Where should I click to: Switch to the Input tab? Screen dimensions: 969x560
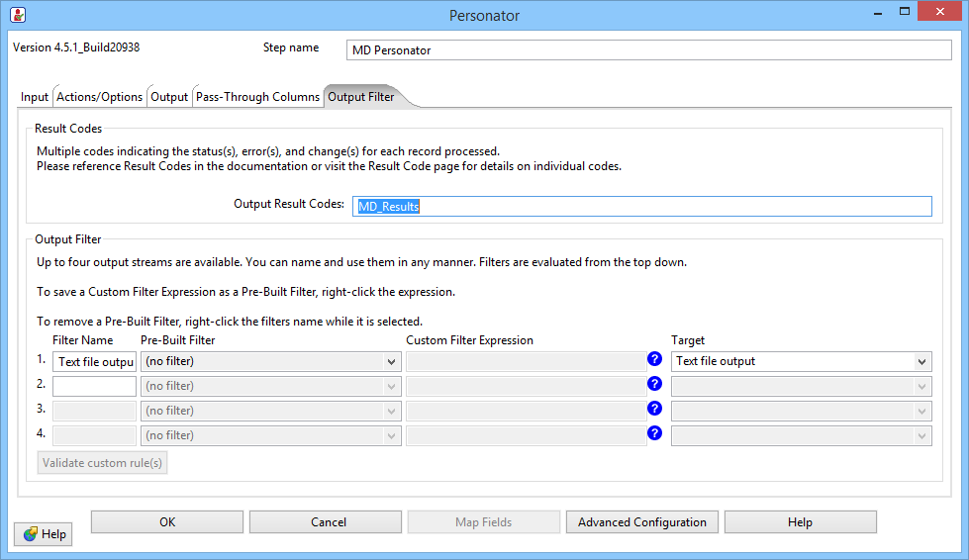click(35, 97)
